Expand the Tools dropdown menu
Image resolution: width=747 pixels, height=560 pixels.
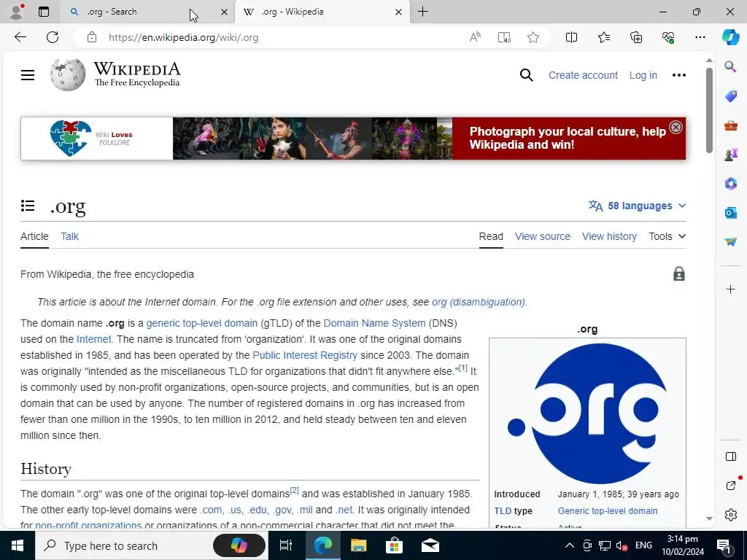667,236
